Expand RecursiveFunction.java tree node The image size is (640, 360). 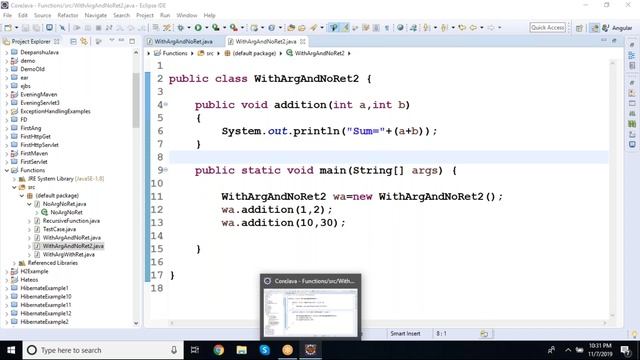pyautogui.click(x=29, y=221)
